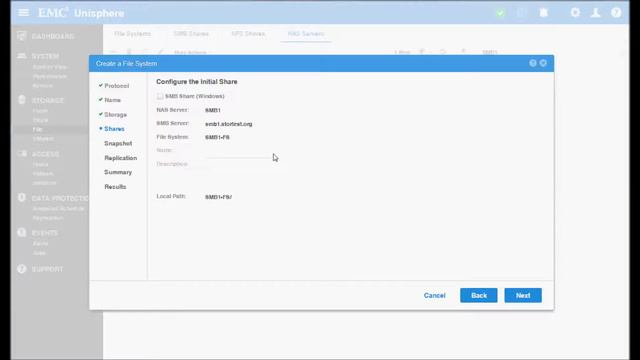Select the Summary wizard step
This screenshot has width=640, height=360.
click(118, 172)
